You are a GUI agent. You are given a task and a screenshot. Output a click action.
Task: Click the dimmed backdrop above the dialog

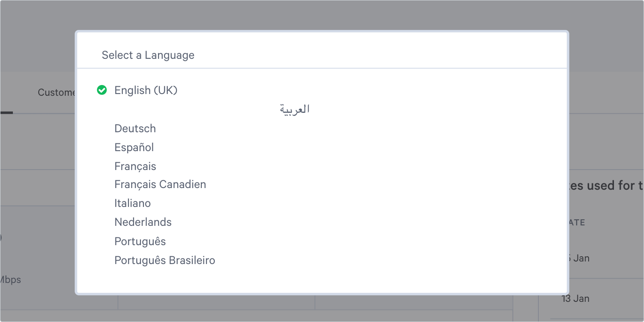tap(322, 15)
